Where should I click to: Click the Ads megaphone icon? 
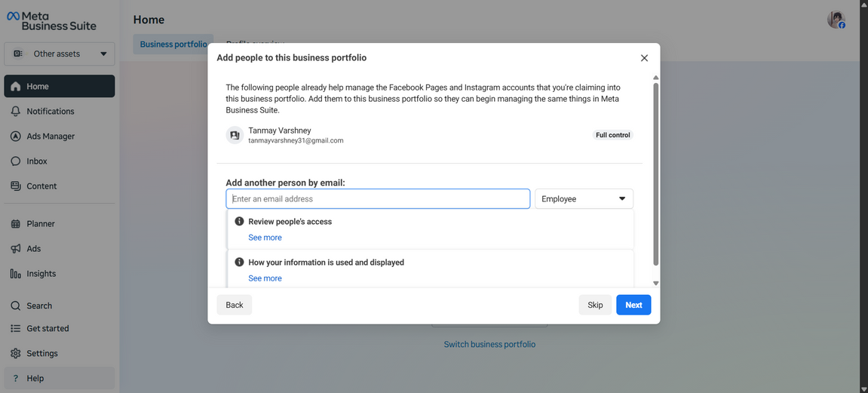pos(16,249)
